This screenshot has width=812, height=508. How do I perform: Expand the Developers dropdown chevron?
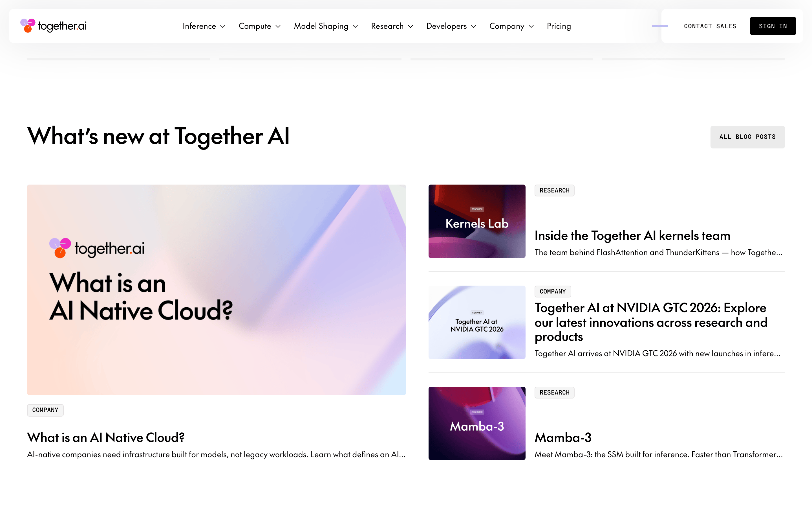click(474, 27)
